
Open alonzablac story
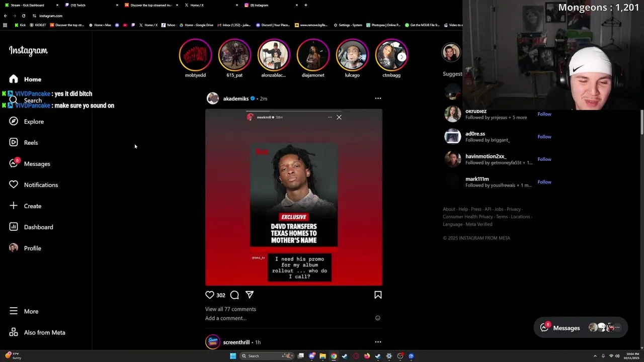(x=274, y=55)
